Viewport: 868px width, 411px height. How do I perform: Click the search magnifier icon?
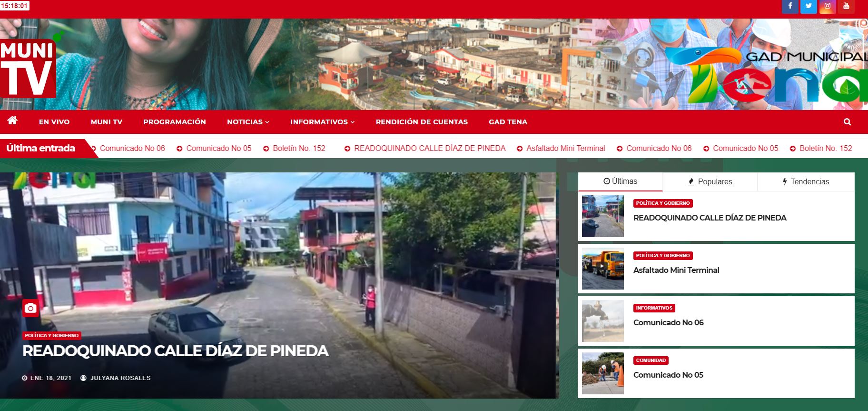tap(847, 122)
